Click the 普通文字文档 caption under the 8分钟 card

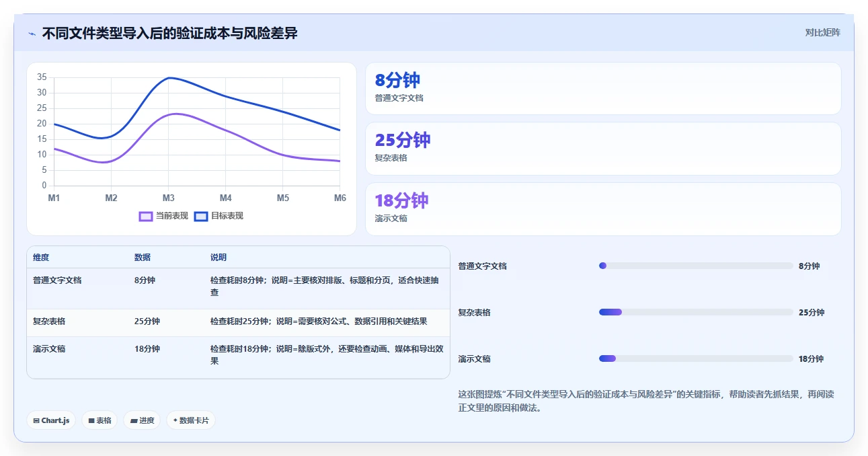coord(399,98)
